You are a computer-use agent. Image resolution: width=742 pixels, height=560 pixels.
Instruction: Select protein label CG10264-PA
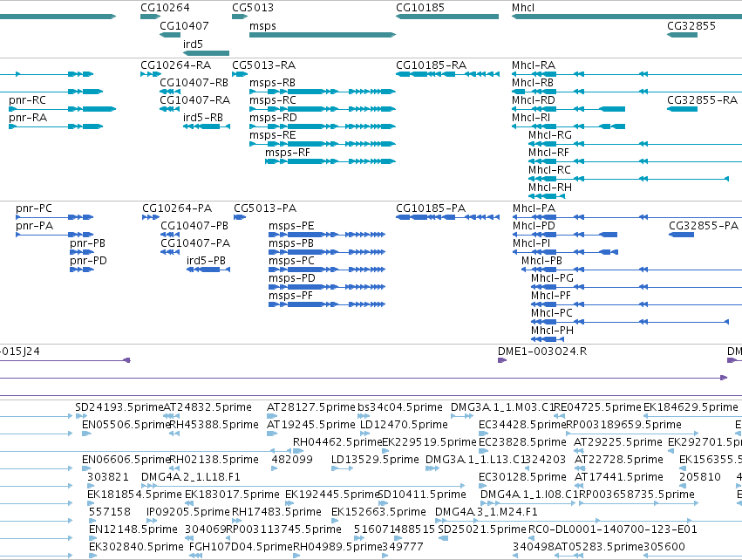tap(177, 208)
